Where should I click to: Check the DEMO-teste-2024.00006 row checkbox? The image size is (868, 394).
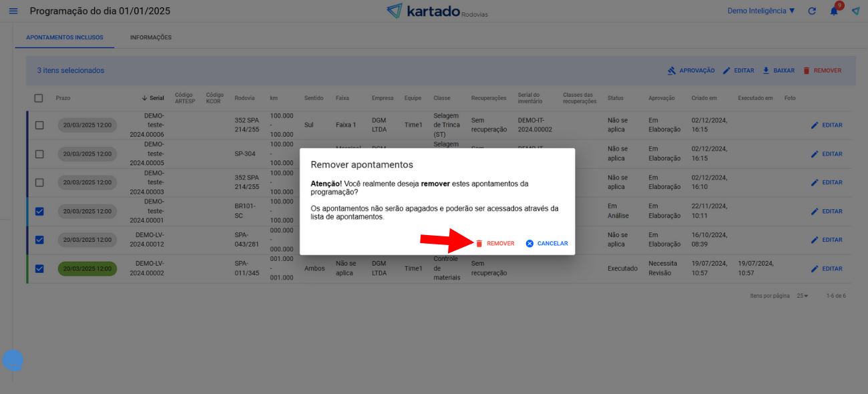tap(39, 126)
